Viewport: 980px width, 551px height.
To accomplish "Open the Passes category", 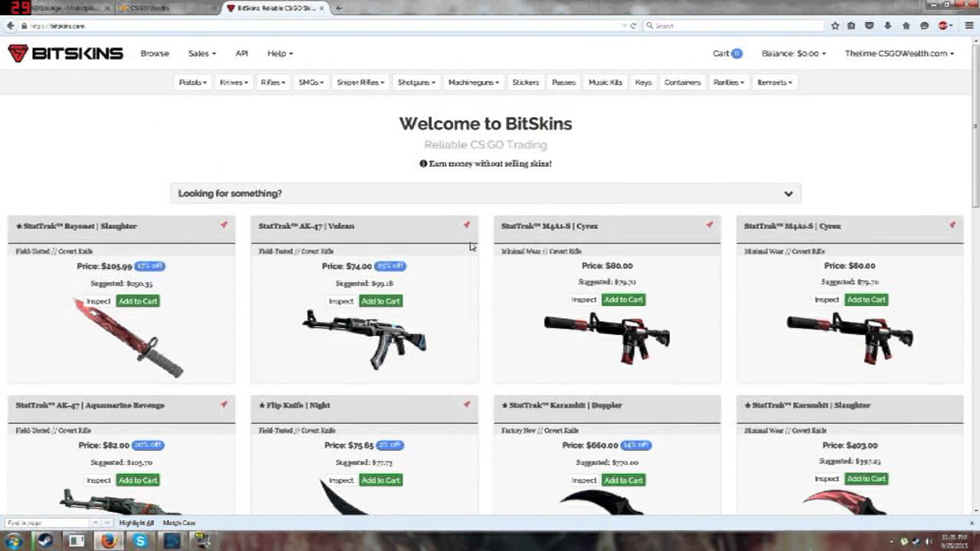I will click(563, 82).
